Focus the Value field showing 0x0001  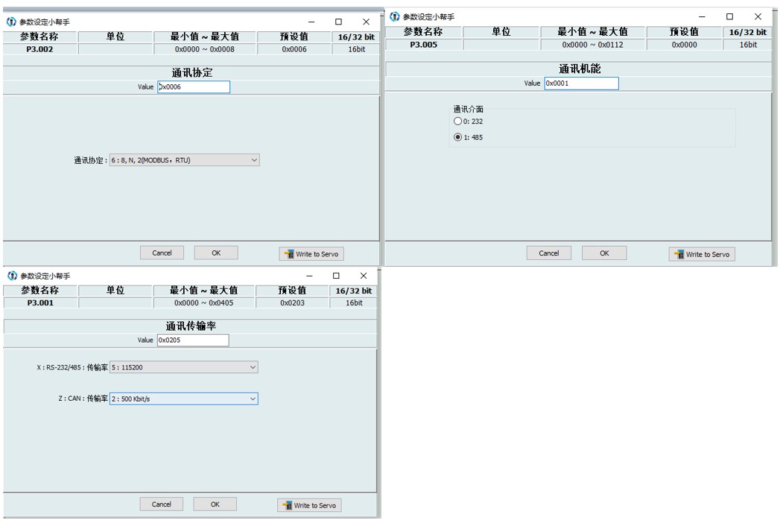[581, 83]
